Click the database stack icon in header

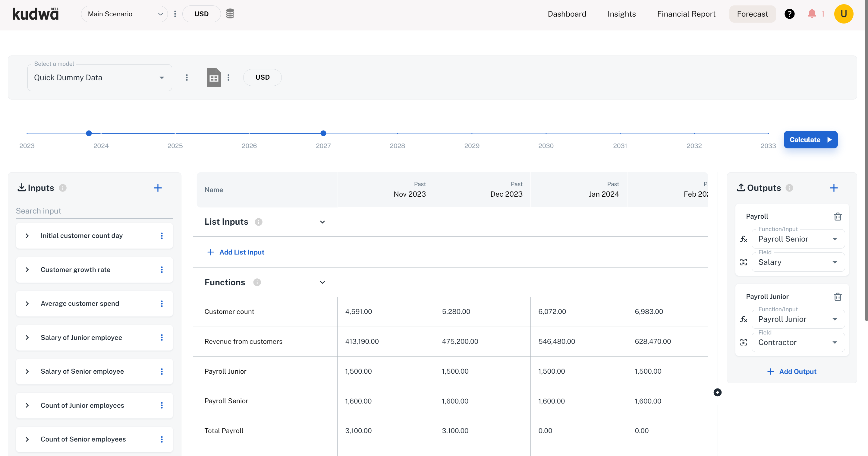click(x=230, y=14)
